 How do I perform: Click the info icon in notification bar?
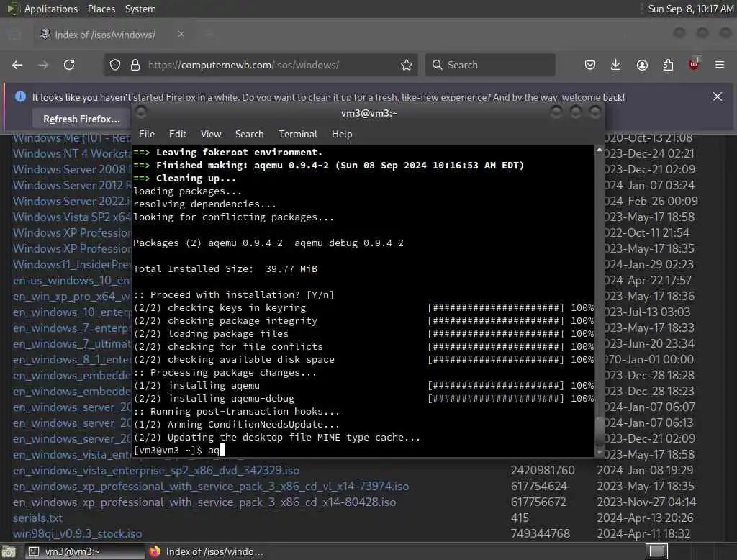tap(20, 97)
